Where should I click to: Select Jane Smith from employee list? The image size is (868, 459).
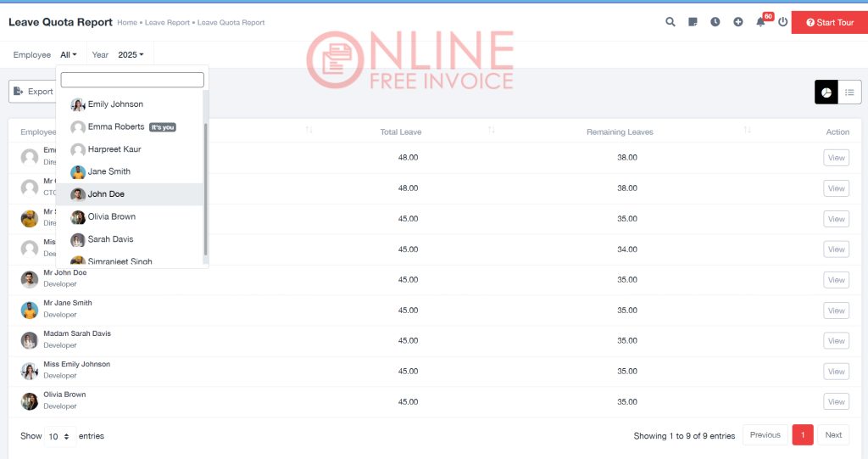click(130, 172)
